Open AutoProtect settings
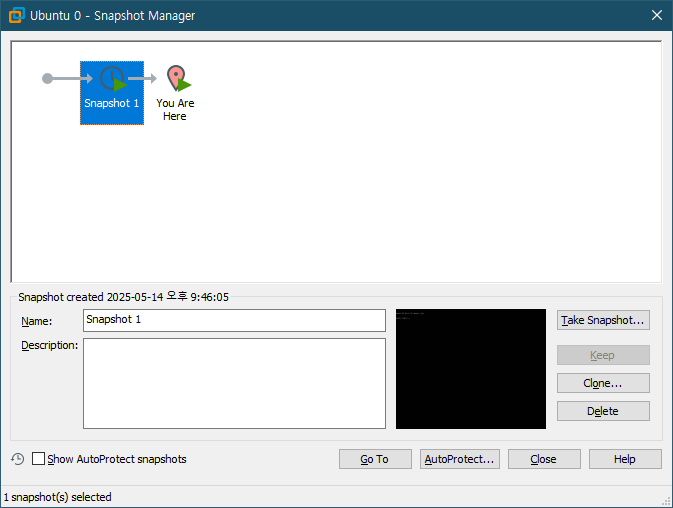This screenshot has width=673, height=508. pyautogui.click(x=460, y=459)
